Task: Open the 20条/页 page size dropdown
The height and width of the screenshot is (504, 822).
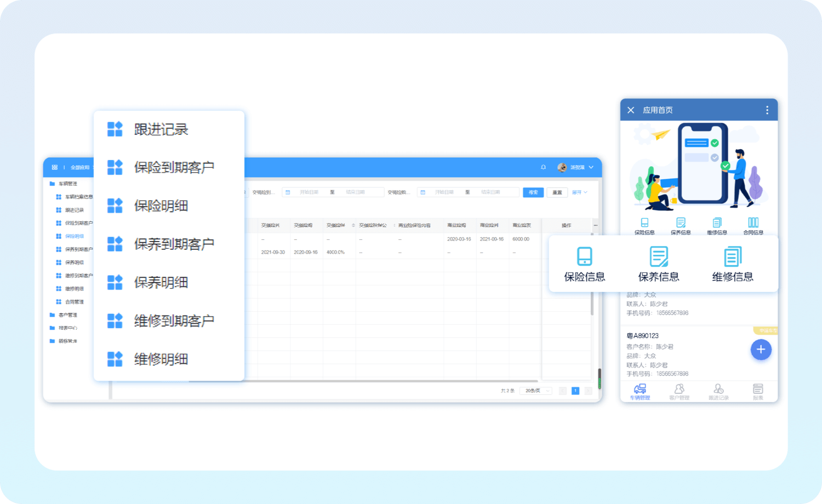Action: pyautogui.click(x=535, y=391)
